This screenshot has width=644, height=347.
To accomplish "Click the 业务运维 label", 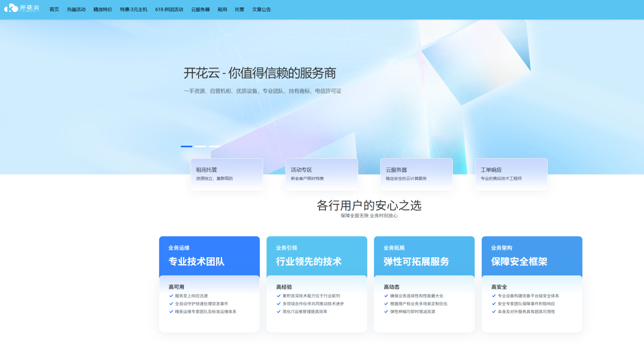I will tap(179, 248).
